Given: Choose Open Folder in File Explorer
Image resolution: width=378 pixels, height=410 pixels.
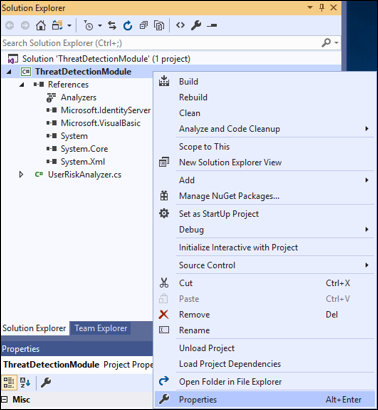Looking at the screenshot, I should [x=265, y=382].
